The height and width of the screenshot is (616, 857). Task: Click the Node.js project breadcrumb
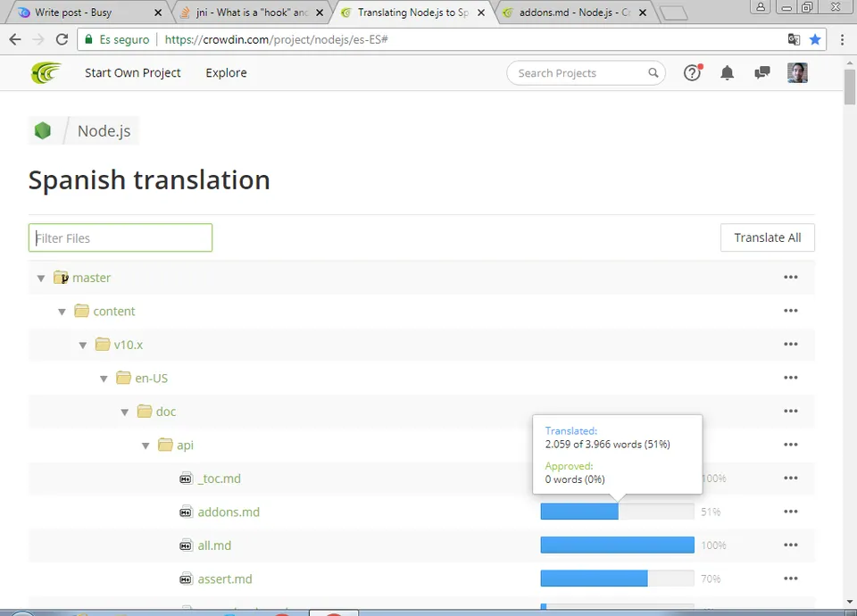[x=104, y=131]
